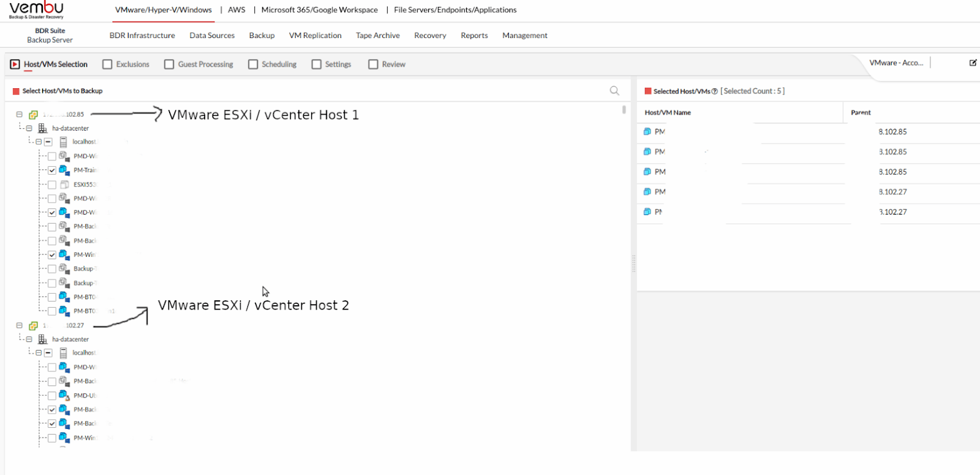This screenshot has height=475, width=980.
Task: Go to the Review wizard step
Action: click(x=387, y=64)
